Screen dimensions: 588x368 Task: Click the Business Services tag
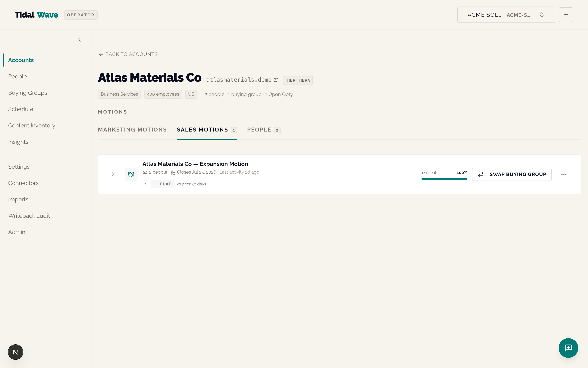[x=119, y=94]
